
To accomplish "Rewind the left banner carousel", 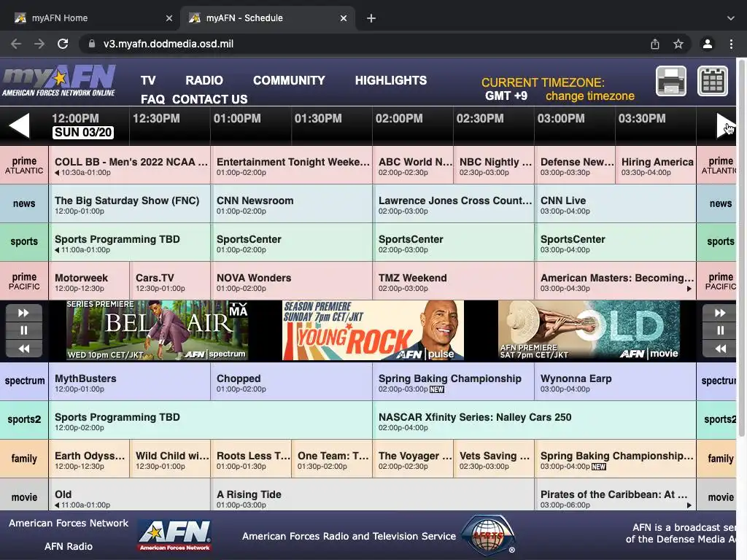I will pos(24,349).
